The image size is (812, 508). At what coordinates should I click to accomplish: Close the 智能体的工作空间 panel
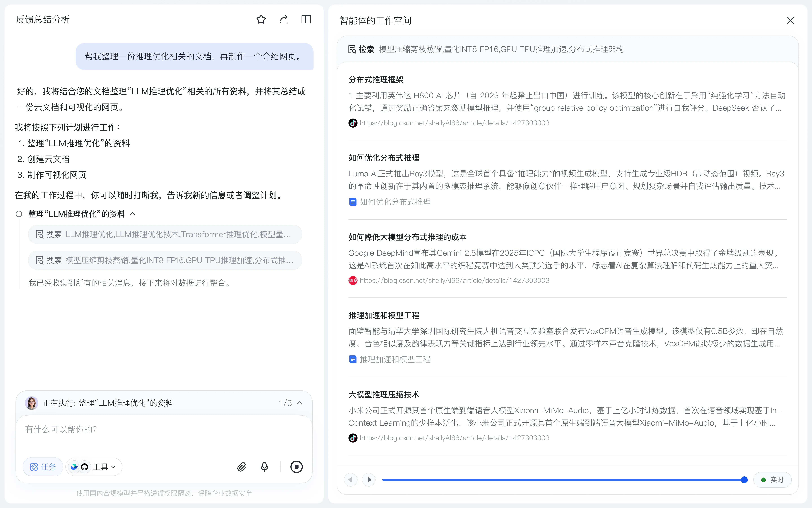point(791,20)
